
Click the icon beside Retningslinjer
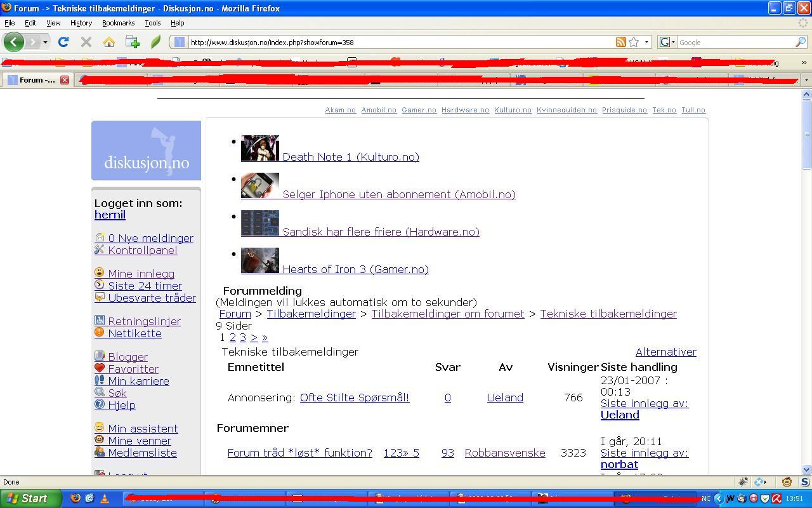(x=100, y=321)
